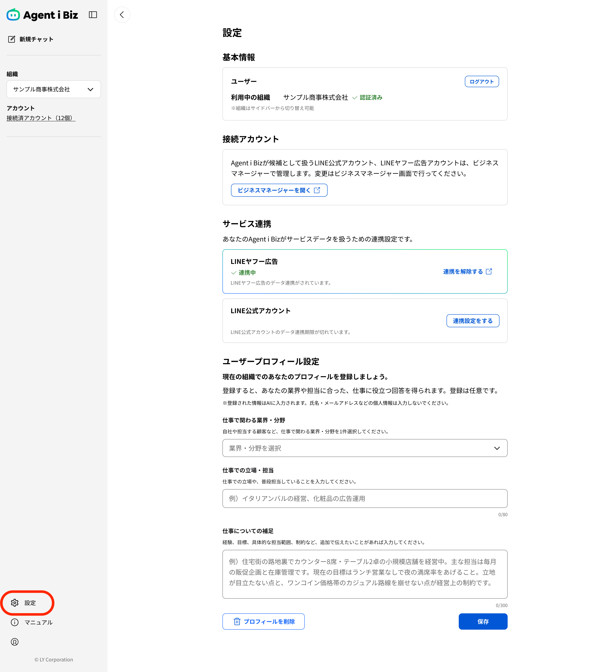Click LINE公式アカウントのデータ連携期限が切れています text
Image resolution: width=616 pixels, height=672 pixels.
pyautogui.click(x=290, y=332)
